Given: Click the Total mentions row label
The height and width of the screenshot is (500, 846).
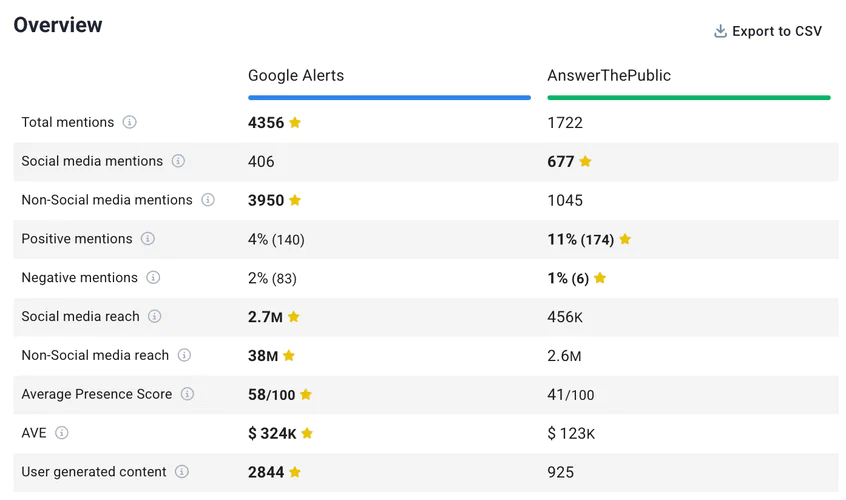Looking at the screenshot, I should (x=68, y=122).
